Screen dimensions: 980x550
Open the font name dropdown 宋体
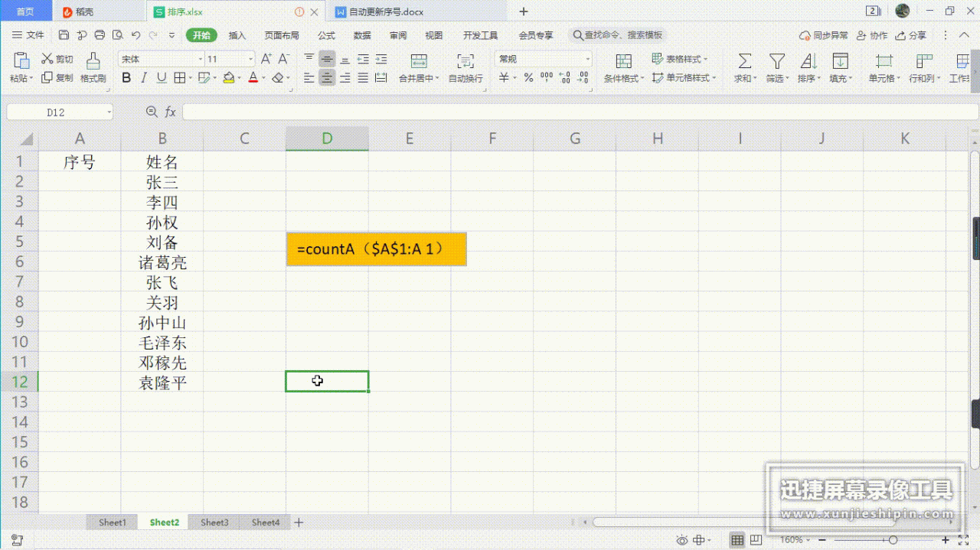[201, 59]
